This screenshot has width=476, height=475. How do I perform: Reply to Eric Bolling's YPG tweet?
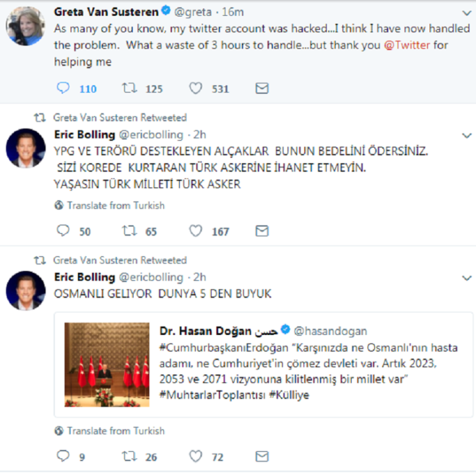[63, 231]
